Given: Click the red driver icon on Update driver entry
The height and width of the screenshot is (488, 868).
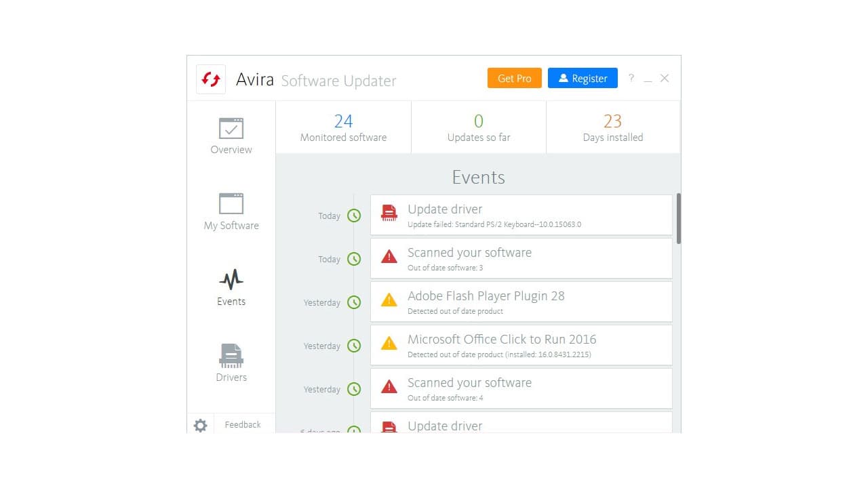Looking at the screenshot, I should point(389,212).
